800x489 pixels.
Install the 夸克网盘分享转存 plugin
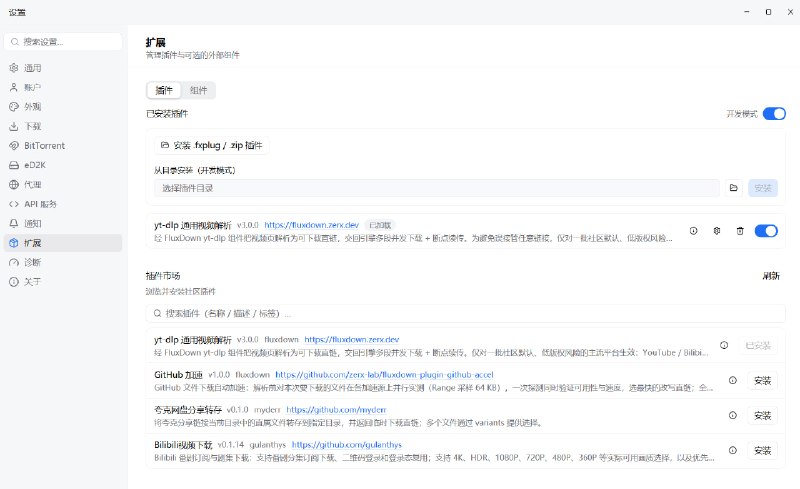click(762, 415)
